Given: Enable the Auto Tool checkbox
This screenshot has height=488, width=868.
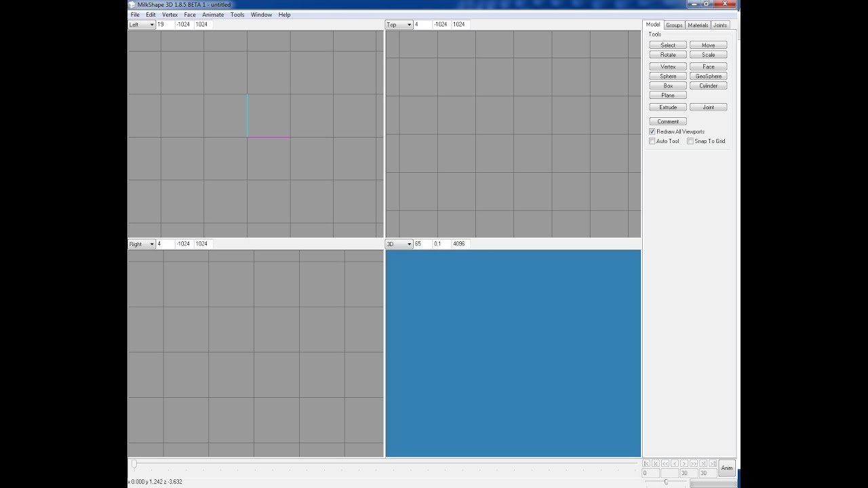Looking at the screenshot, I should point(652,141).
